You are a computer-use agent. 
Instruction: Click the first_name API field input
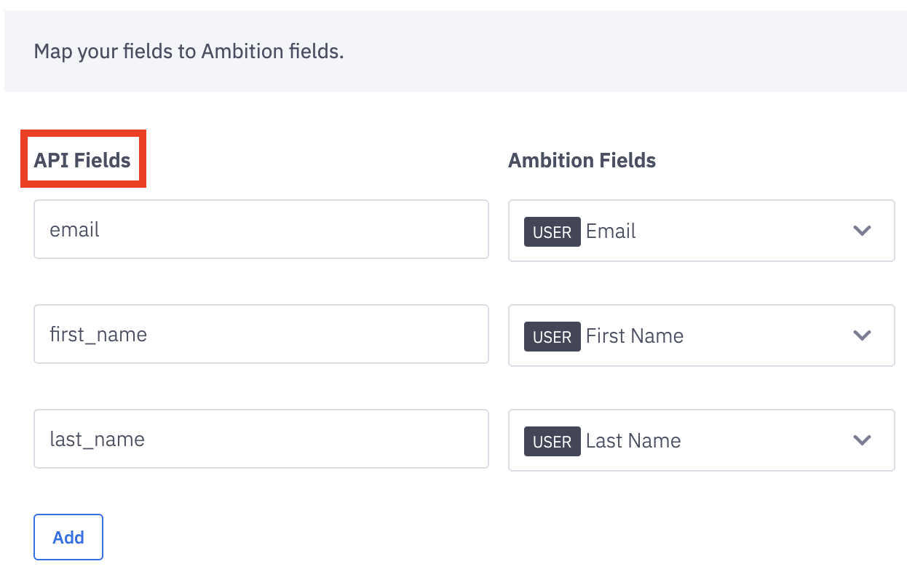[x=261, y=335]
